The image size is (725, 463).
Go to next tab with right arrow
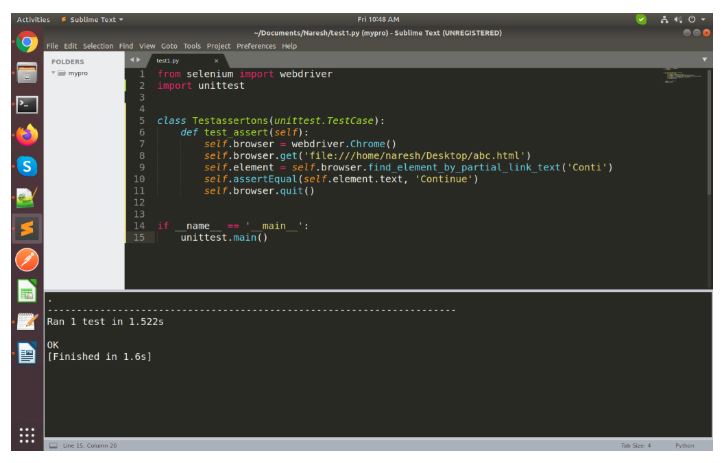tap(138, 60)
